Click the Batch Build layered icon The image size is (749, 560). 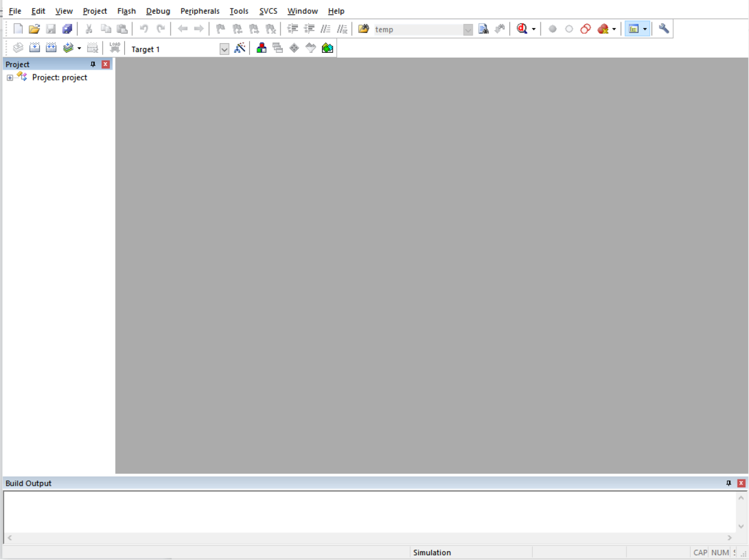(68, 49)
